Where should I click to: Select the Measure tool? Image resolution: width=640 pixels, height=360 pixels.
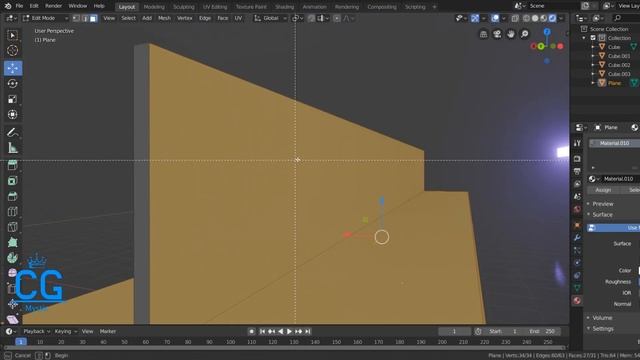click(x=13, y=148)
